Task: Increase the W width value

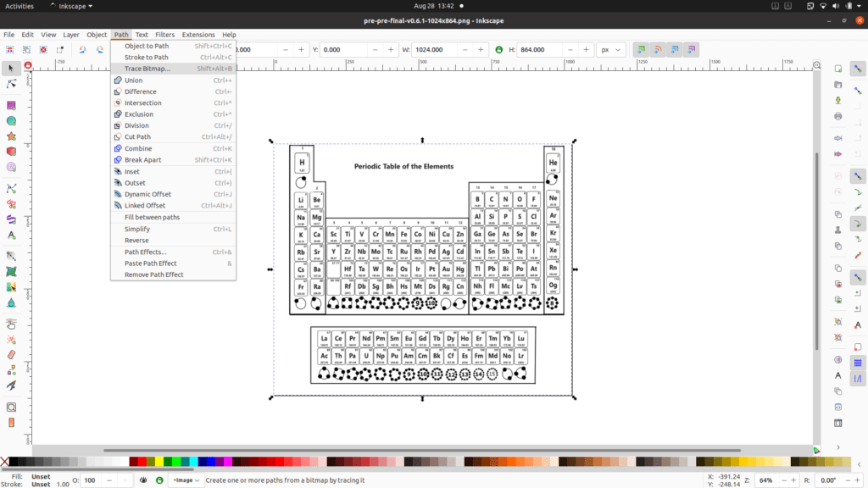Action: [x=481, y=49]
